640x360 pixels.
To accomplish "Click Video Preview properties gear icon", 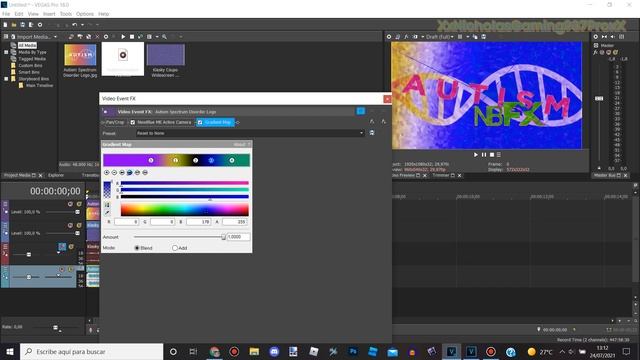I will pos(389,37).
